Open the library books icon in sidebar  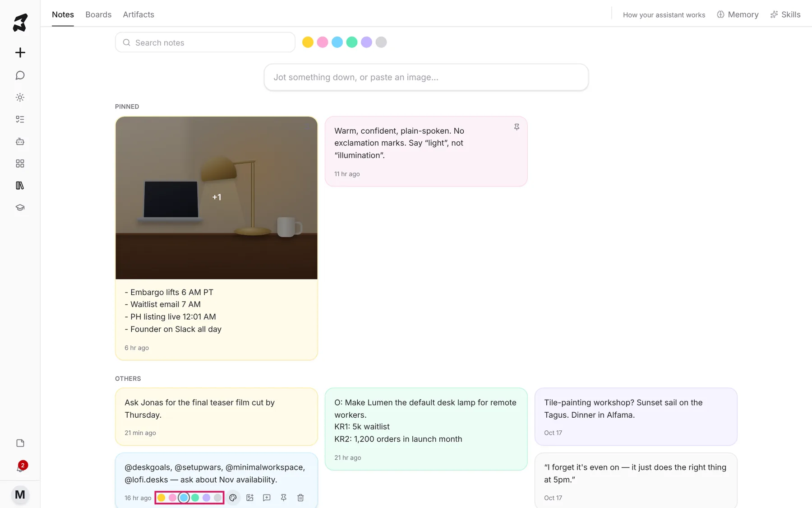tap(20, 186)
